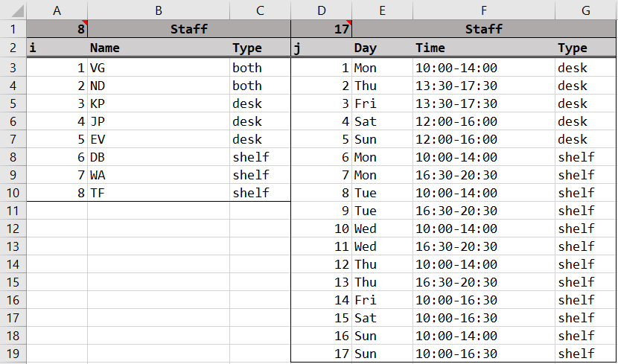Screen dimensions: 618x364
Task: Select cell D1 containing the value 17
Action: pyautogui.click(x=321, y=30)
